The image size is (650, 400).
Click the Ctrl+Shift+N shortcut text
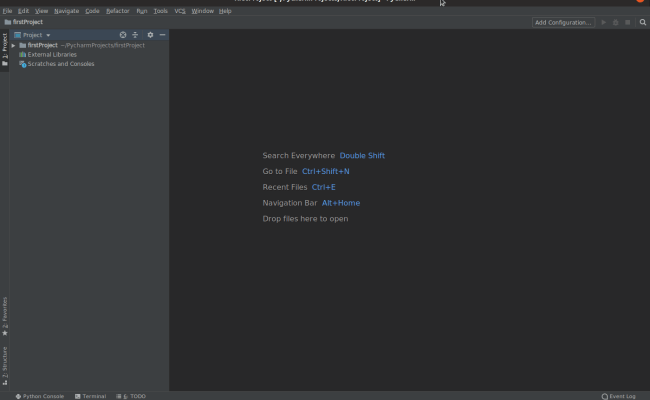click(x=325, y=171)
